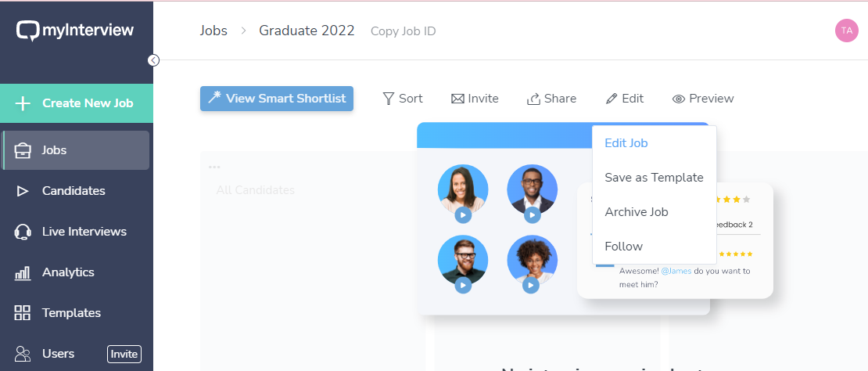Open Users in the sidebar
The image size is (868, 371).
(58, 354)
